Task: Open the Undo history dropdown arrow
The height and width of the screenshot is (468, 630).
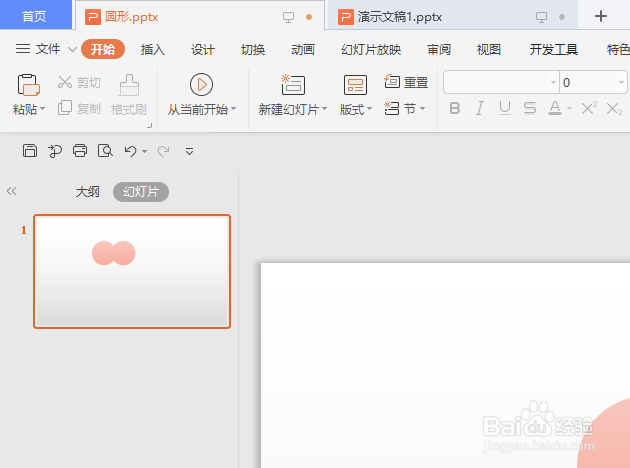Action: click(x=145, y=151)
